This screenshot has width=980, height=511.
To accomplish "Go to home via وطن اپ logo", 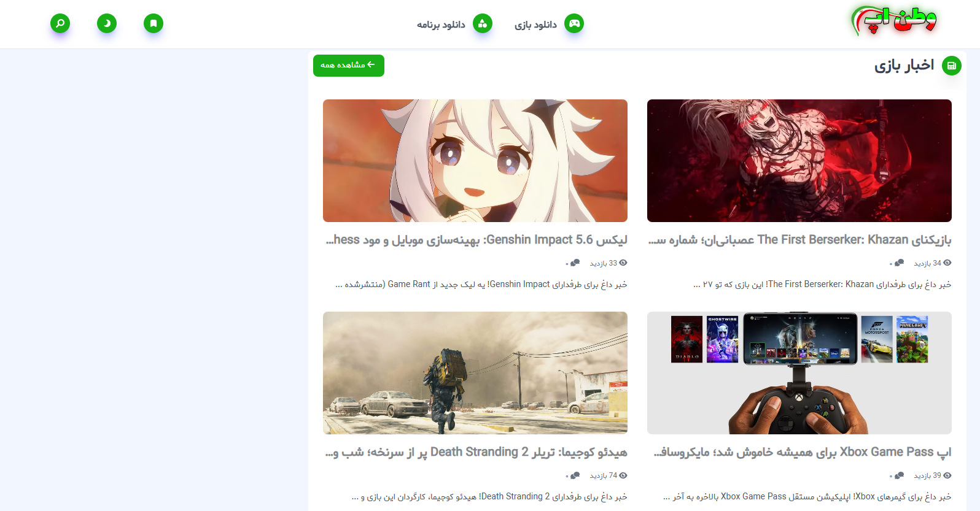I will [x=893, y=21].
